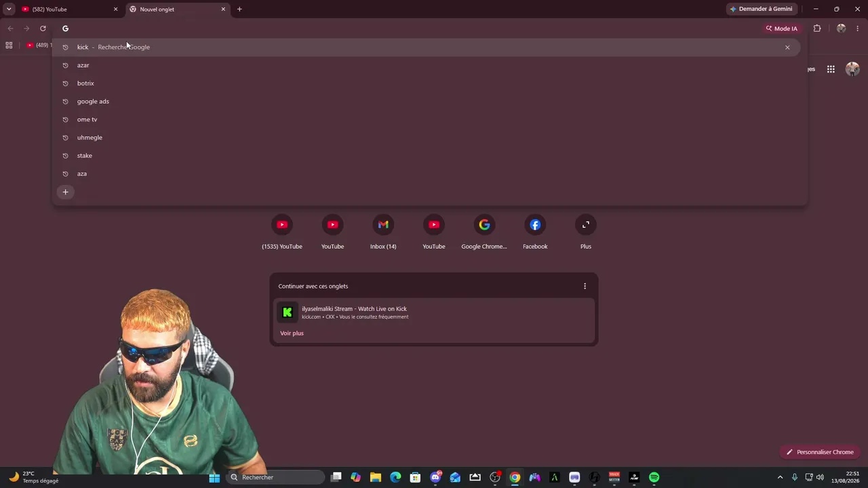Viewport: 868px width, 488px height.
Task: Click the 'Voir plus' link
Action: [x=292, y=333]
